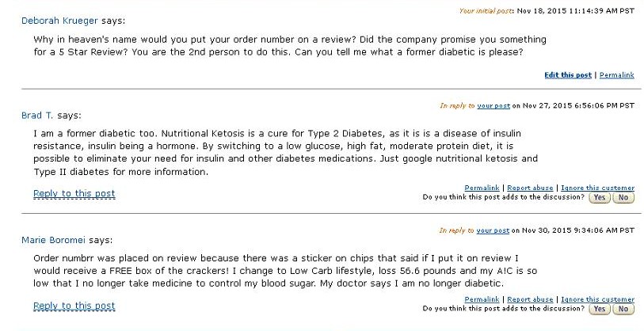
Task: Click Marie Boromei's post text about order number
Action: [285, 271]
